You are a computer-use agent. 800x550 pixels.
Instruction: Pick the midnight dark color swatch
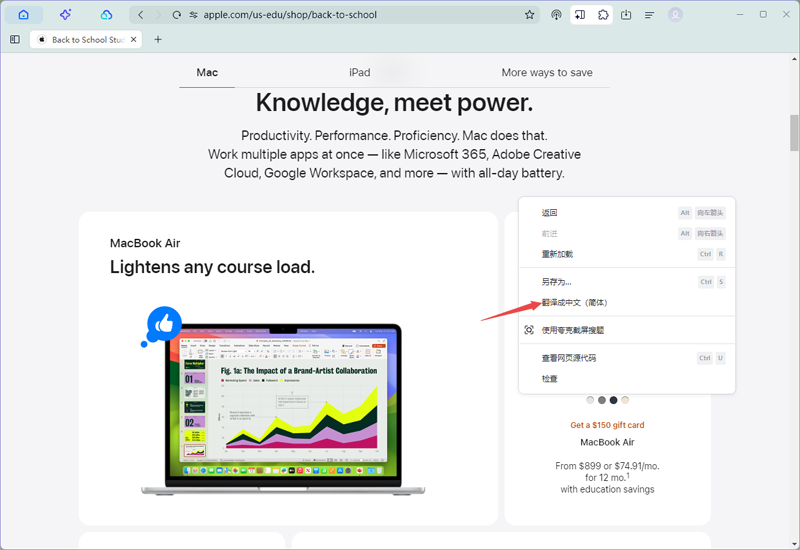coord(613,400)
